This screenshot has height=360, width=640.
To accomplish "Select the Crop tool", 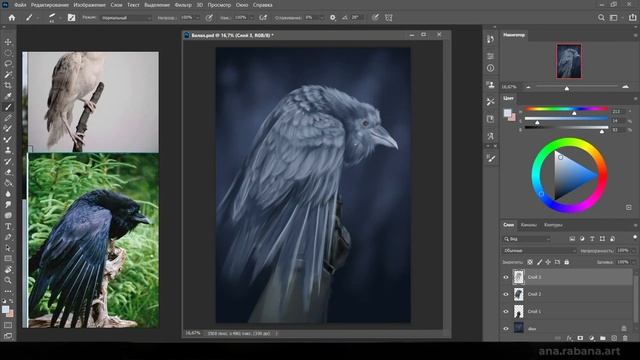I will 8,85.
